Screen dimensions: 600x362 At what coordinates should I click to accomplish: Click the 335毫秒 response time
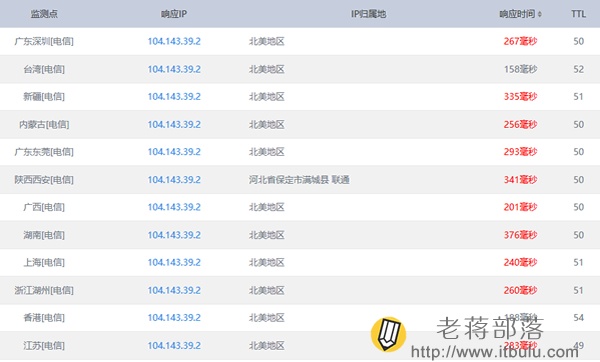(x=520, y=96)
